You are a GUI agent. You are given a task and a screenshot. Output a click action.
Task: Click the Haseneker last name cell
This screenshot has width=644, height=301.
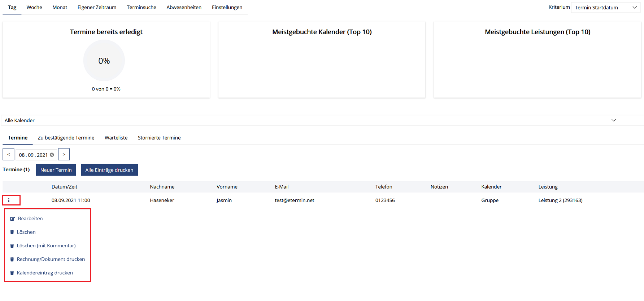coord(162,200)
